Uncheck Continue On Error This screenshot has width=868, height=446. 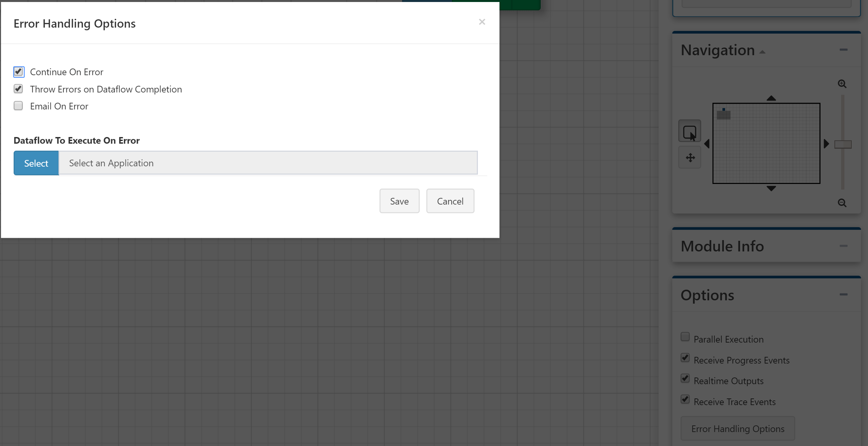click(x=19, y=72)
